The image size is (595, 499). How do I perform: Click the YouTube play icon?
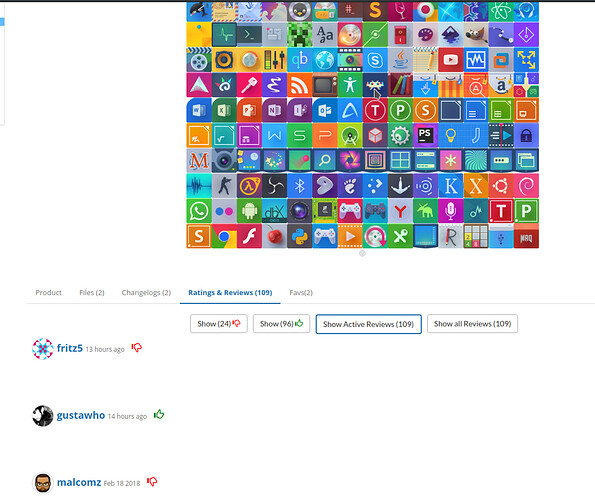click(x=450, y=60)
